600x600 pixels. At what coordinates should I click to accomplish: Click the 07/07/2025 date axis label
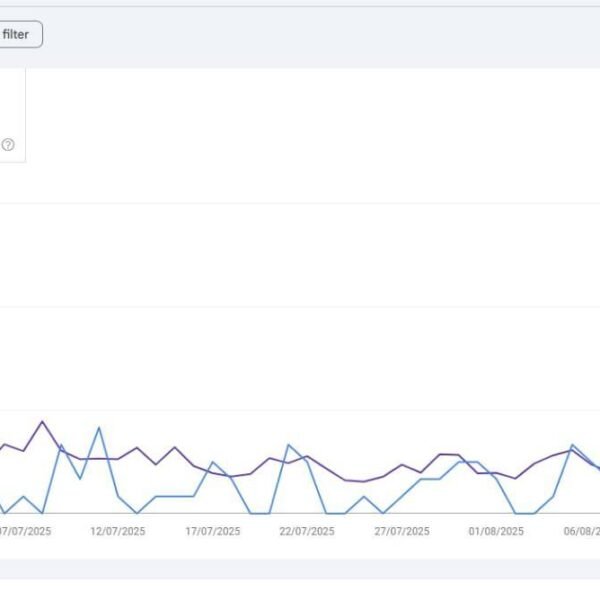(25, 531)
